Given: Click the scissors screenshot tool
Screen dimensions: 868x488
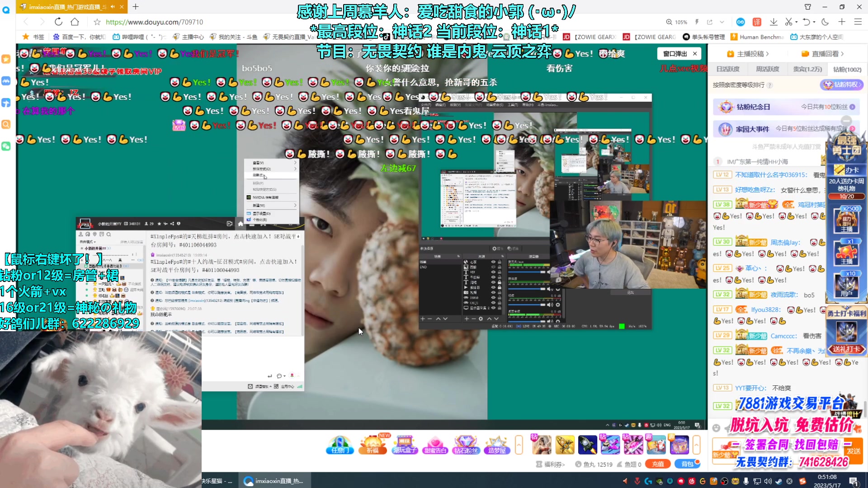Looking at the screenshot, I should click(x=788, y=22).
